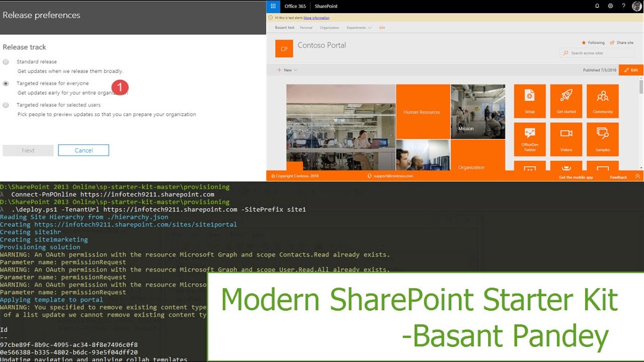Expand the footer double-chevron icon
The height and width of the screenshot is (362, 644).
(x=637, y=176)
